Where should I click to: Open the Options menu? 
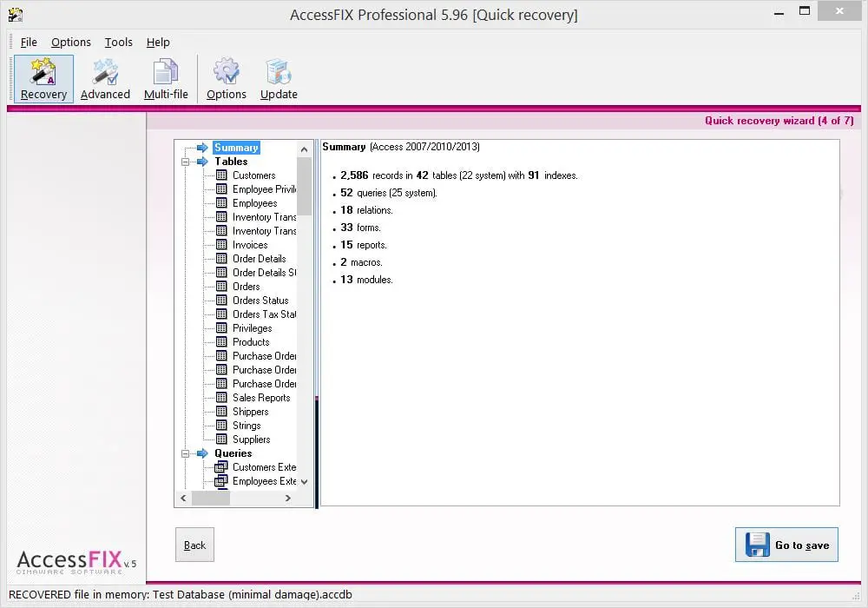(x=71, y=42)
